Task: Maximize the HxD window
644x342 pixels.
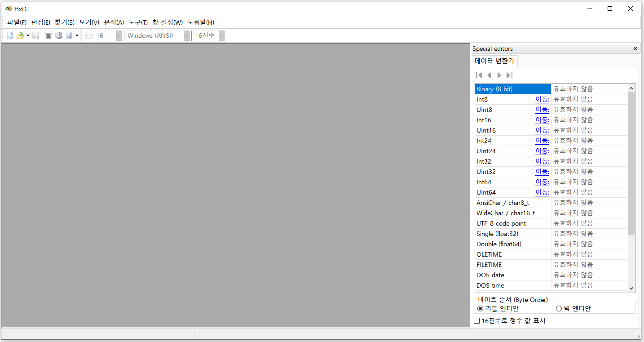Action: point(610,9)
